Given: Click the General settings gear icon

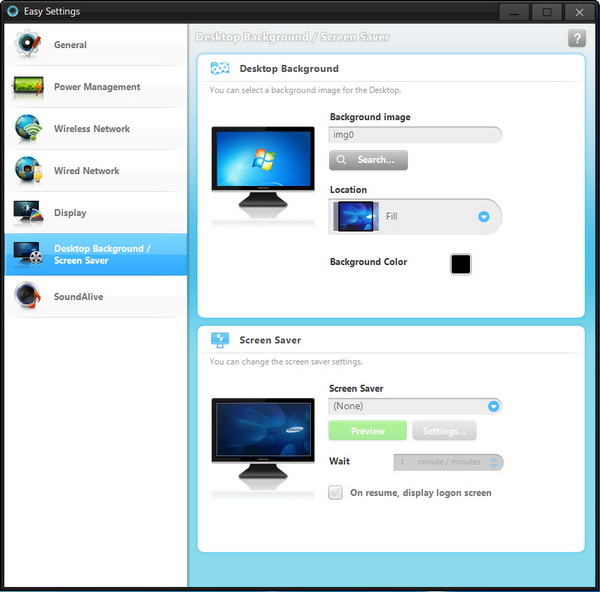Looking at the screenshot, I should 27,45.
